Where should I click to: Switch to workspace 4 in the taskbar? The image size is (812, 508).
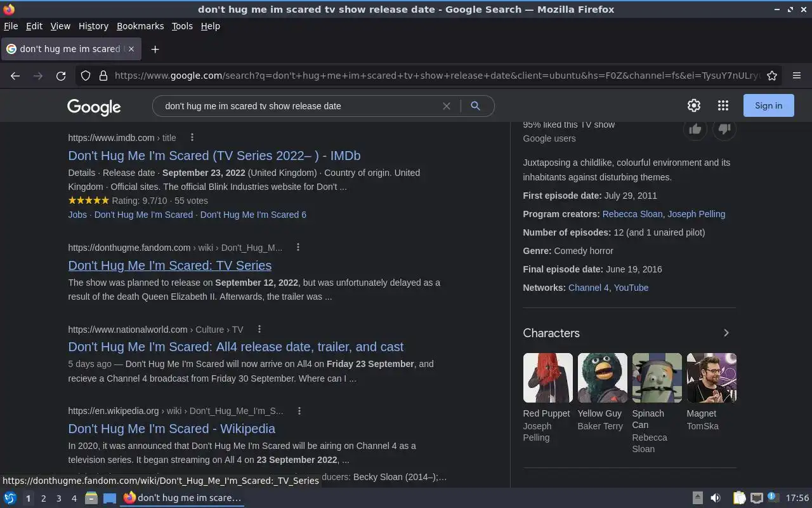click(74, 498)
